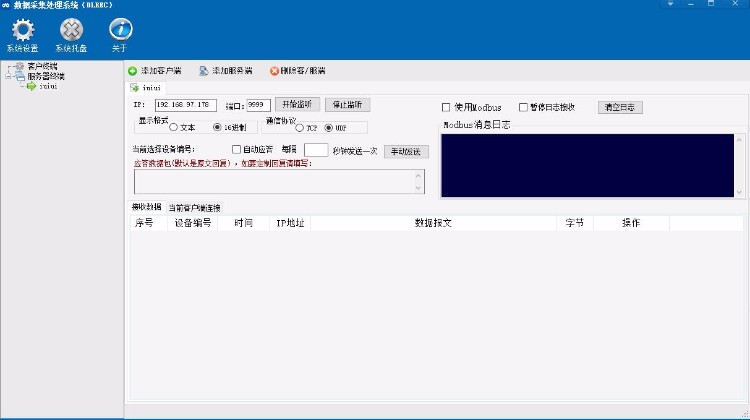750x420 pixels.
Task: Click Modbus log scroll up arrow
Action: pyautogui.click(x=739, y=140)
